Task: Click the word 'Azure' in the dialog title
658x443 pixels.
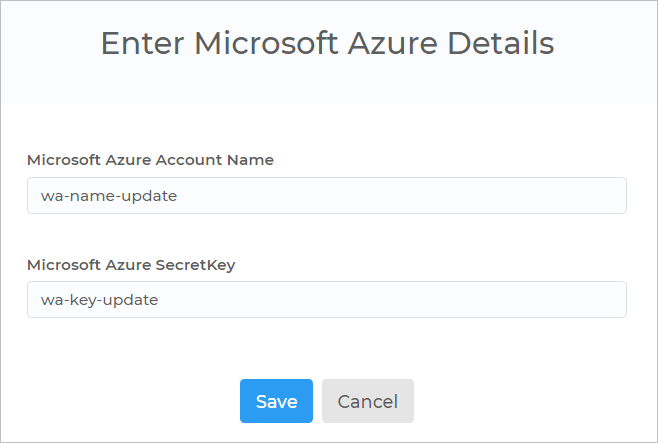Action: coord(393,43)
